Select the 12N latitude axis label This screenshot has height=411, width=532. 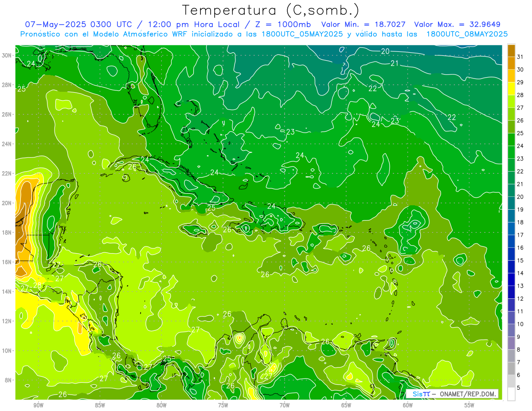point(7,321)
